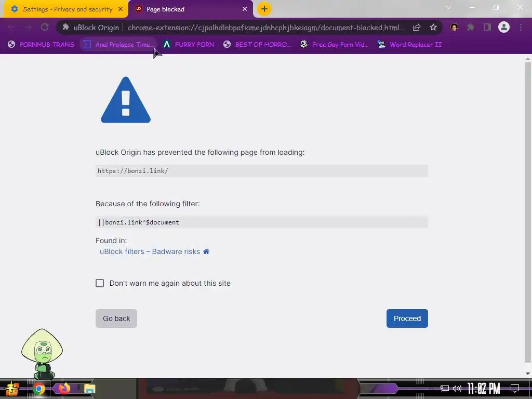Click the 11:02 PM clock
The image size is (532, 399).
tap(484, 389)
